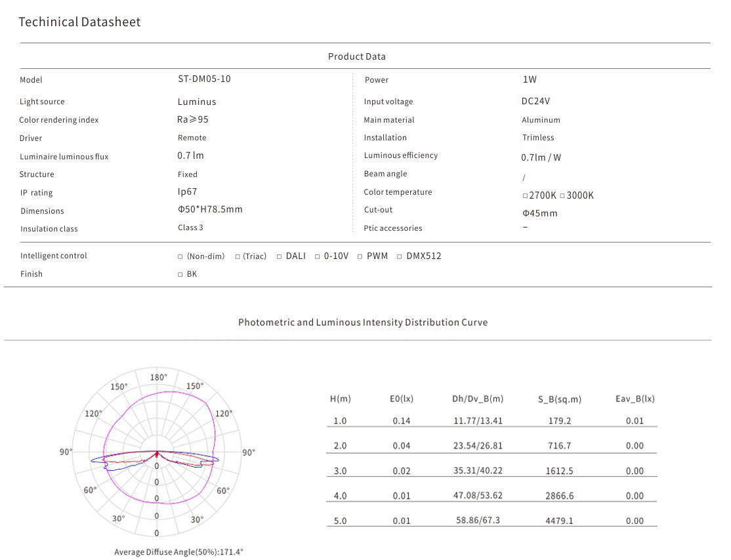The height and width of the screenshot is (560, 731).
Task: Click the Product Data section header
Action: pyautogui.click(x=357, y=56)
